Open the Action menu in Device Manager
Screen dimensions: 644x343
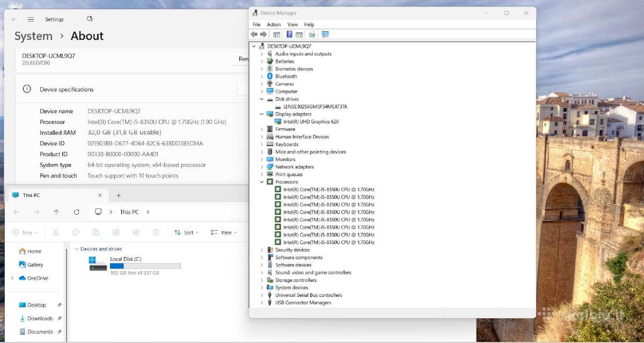coord(274,25)
